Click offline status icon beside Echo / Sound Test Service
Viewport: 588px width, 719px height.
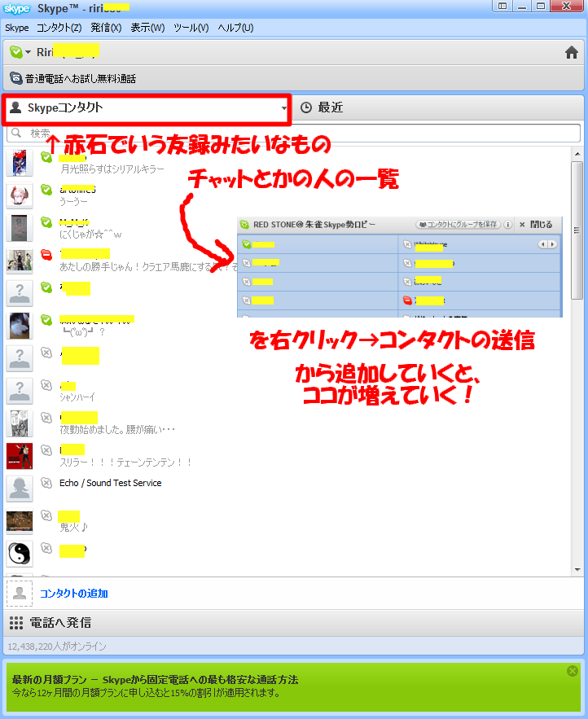click(x=46, y=482)
